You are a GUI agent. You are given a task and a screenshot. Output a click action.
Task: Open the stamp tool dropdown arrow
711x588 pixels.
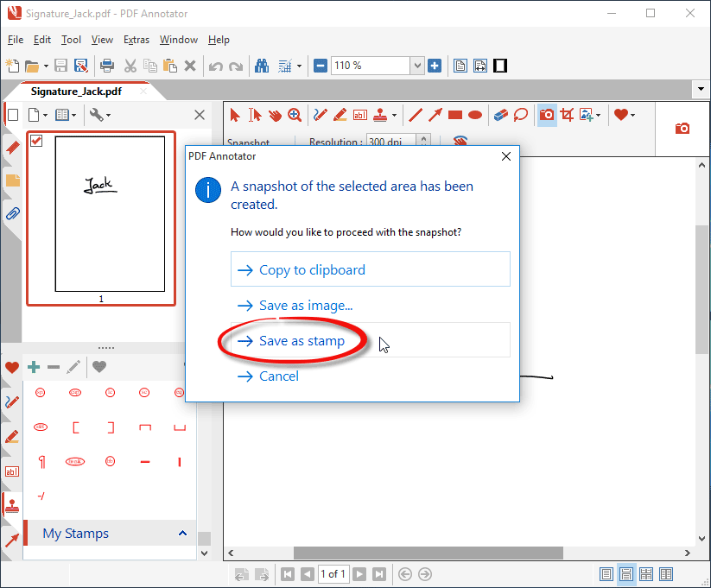click(x=393, y=114)
